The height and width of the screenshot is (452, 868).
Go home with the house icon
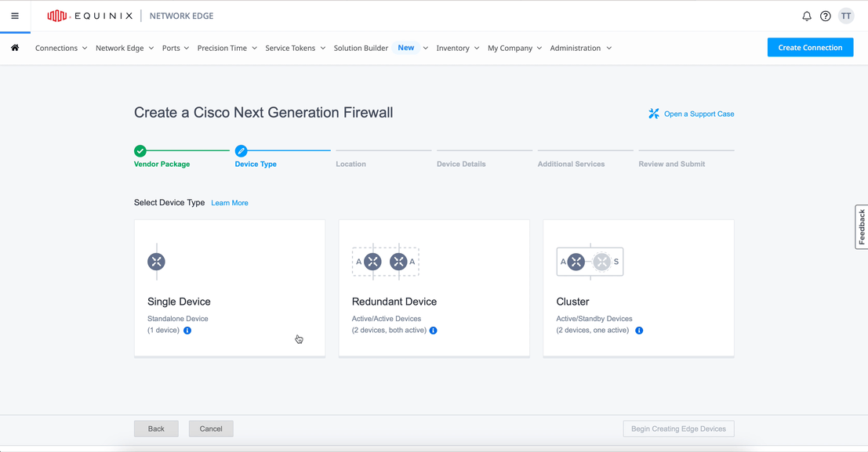click(x=14, y=48)
